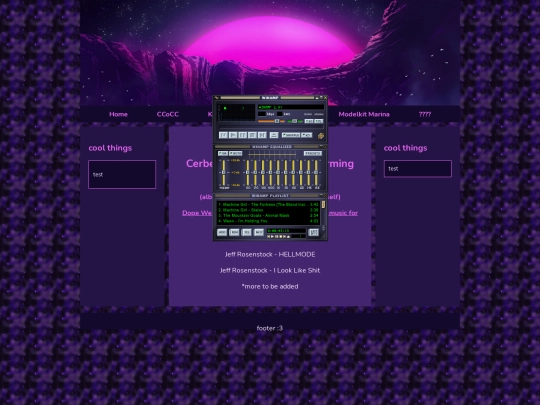Select playlist track 4 Vixen I'm Holding You

coord(269,221)
